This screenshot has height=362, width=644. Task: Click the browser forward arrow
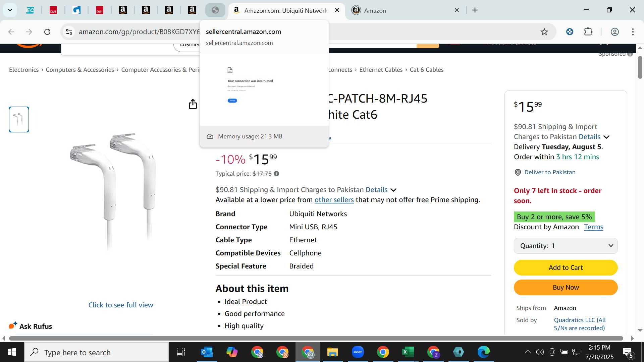[29, 32]
